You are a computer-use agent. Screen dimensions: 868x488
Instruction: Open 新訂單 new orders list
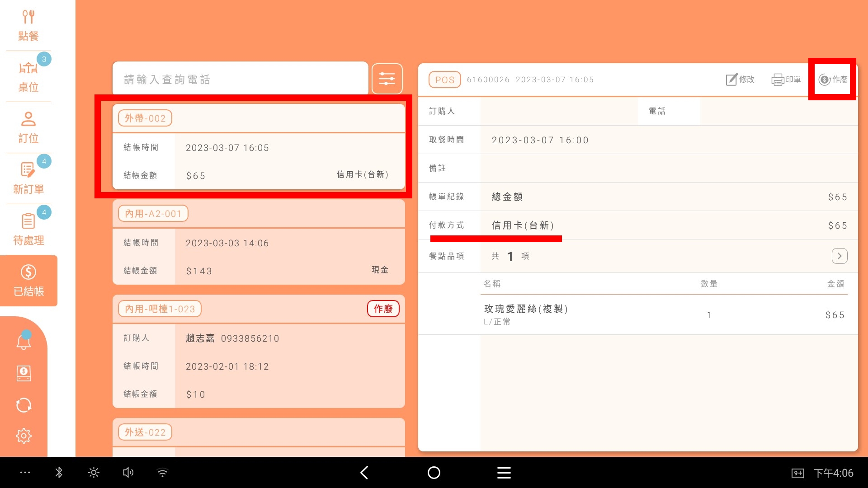(28, 178)
